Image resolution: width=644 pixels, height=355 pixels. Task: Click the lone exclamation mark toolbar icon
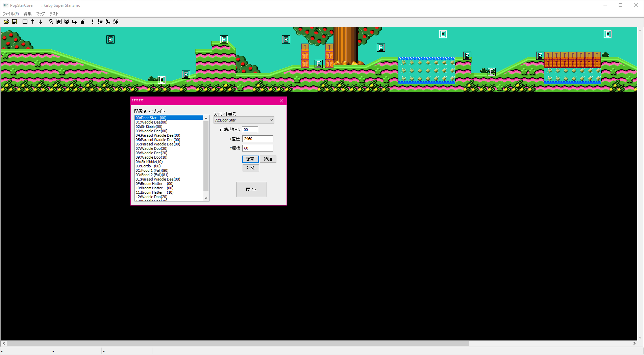click(x=93, y=22)
